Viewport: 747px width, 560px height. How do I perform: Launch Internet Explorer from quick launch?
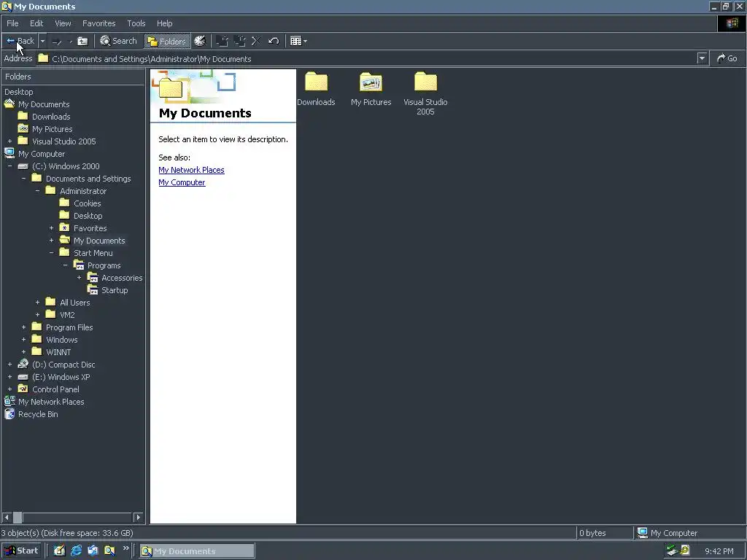tap(76, 551)
